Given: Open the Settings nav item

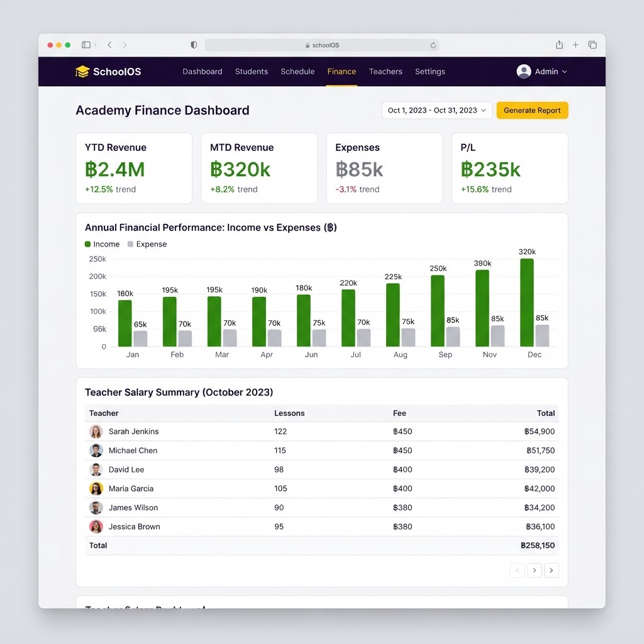Looking at the screenshot, I should [x=430, y=72].
